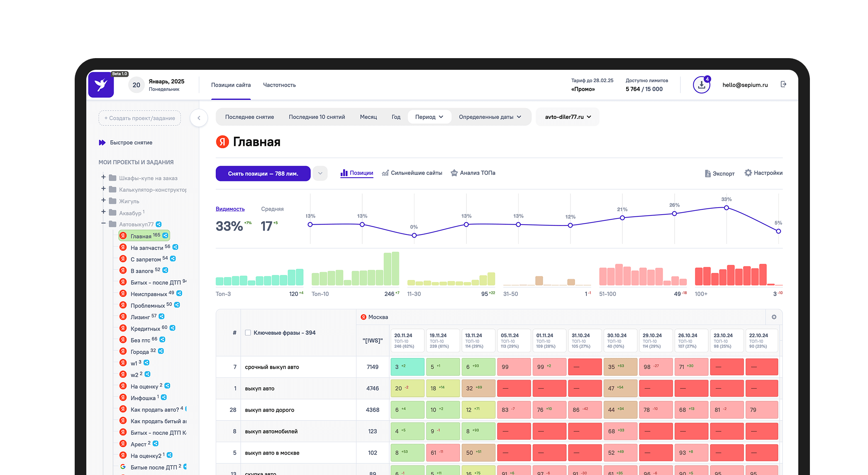Click share icon beside В залоге 52

pyautogui.click(x=165, y=270)
